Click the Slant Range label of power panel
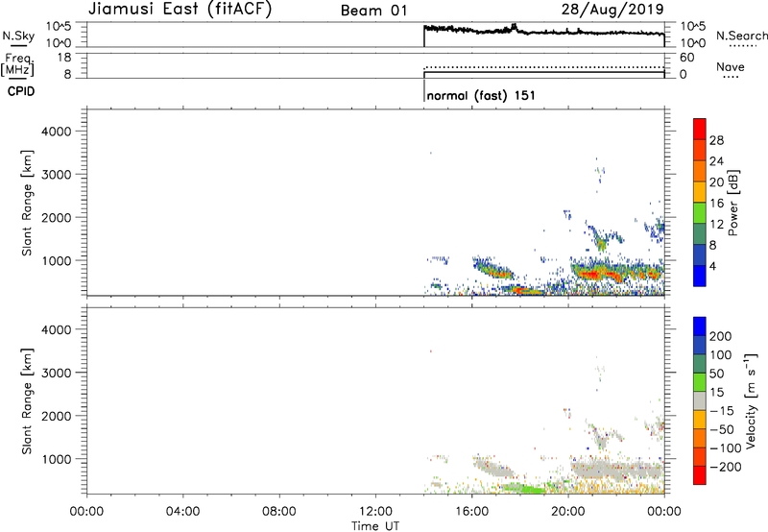This screenshot has height=532, width=768. point(27,203)
